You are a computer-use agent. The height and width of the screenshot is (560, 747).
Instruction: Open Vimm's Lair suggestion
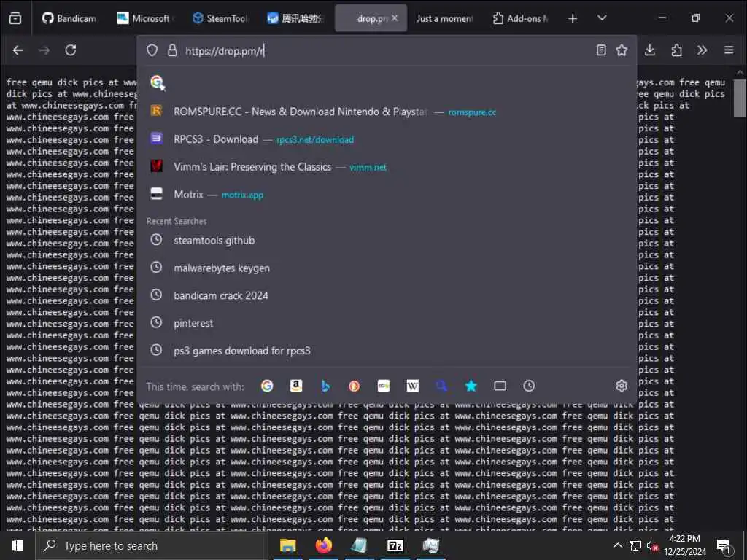coord(387,167)
